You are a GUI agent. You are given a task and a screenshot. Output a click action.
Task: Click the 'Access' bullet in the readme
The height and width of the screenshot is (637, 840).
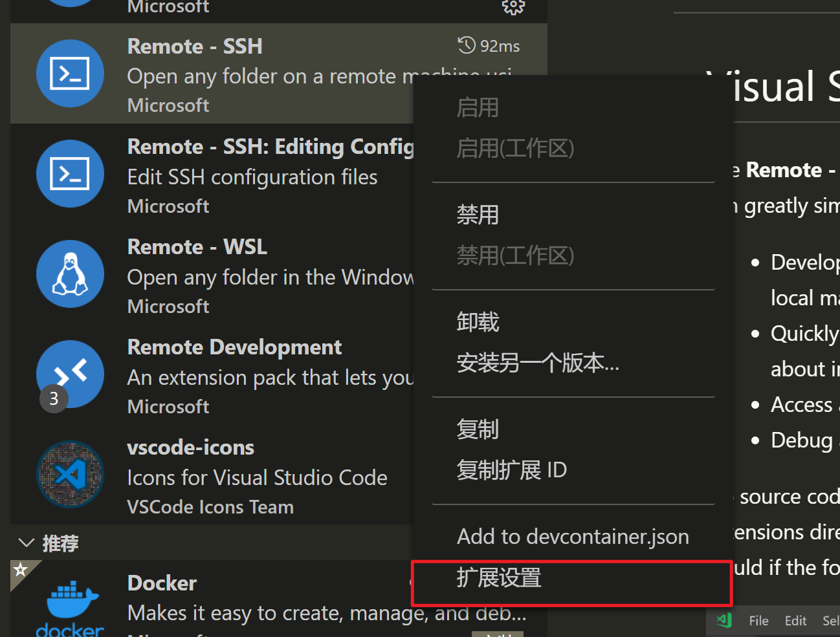click(801, 405)
